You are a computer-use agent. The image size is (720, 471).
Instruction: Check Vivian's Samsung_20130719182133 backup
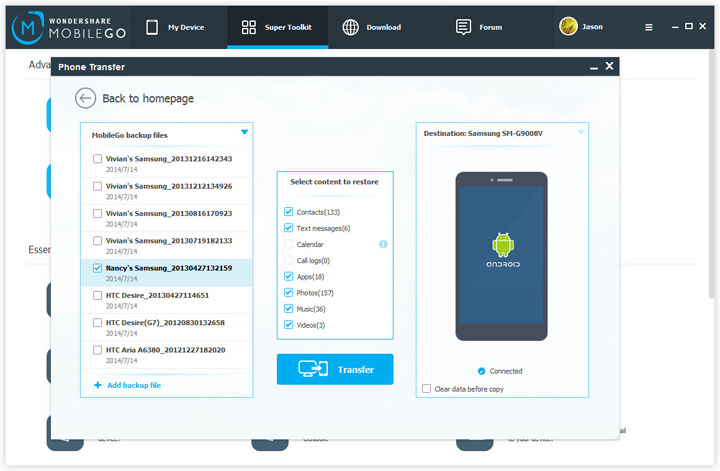click(97, 241)
